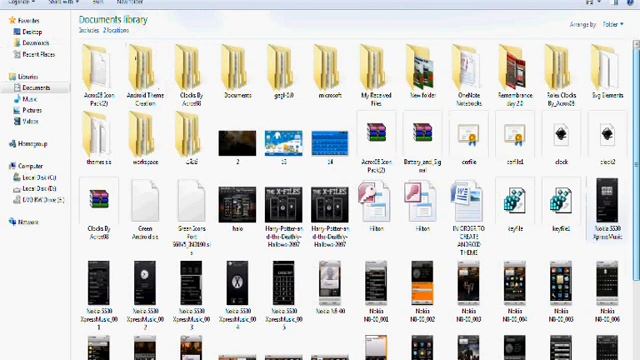Select the dark image thumbnail named 2
640x360 pixels.
237,147
